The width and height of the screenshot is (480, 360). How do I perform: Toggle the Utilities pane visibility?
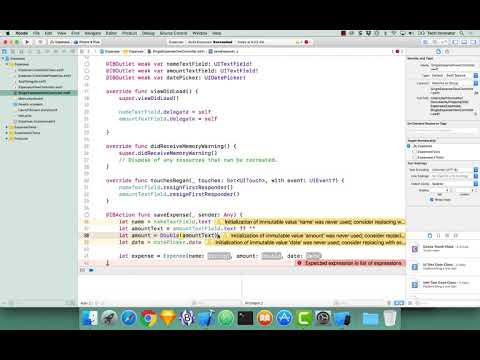point(473,42)
